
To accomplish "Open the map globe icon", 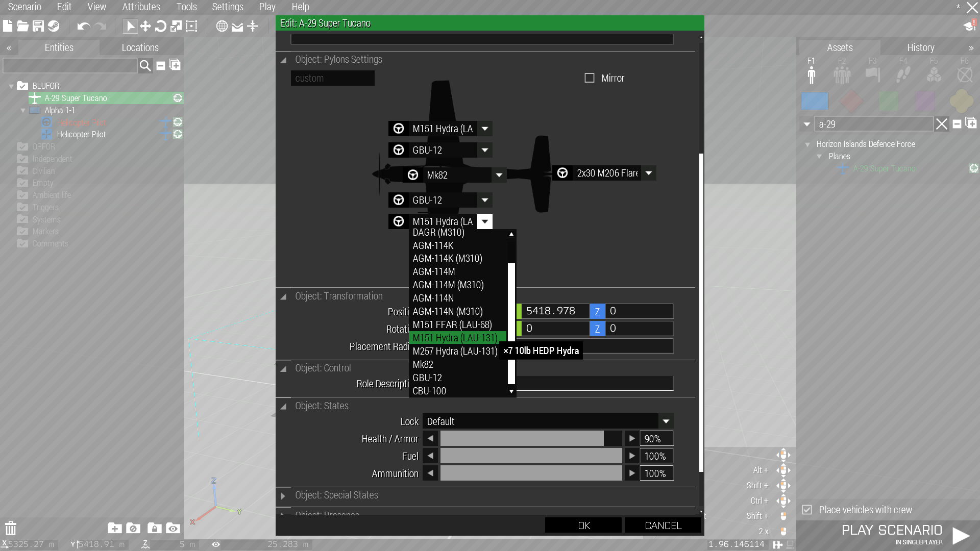I will point(222,26).
